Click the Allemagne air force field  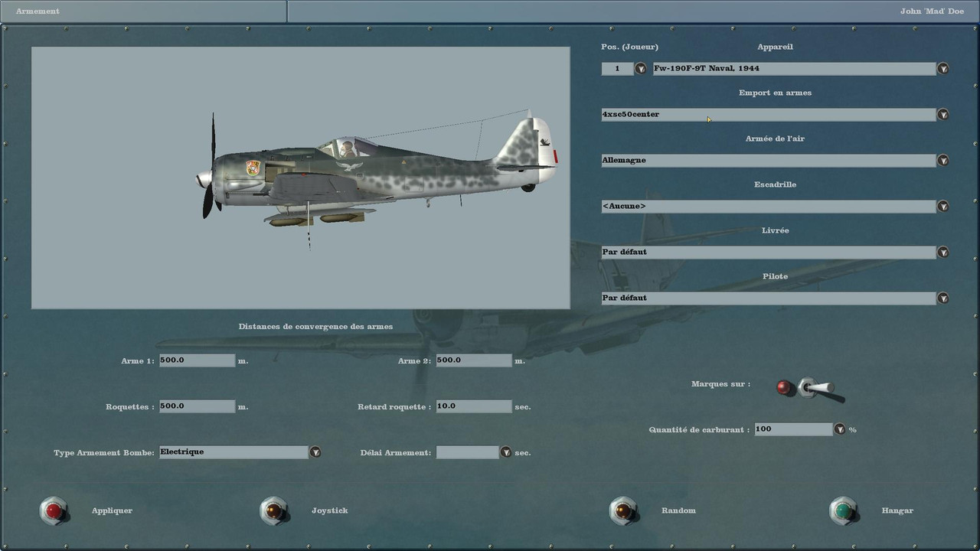click(x=769, y=161)
